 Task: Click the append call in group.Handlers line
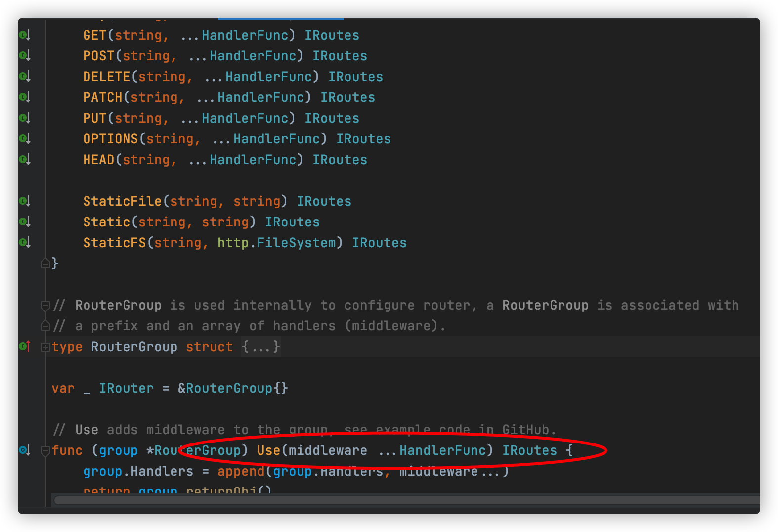[241, 471]
